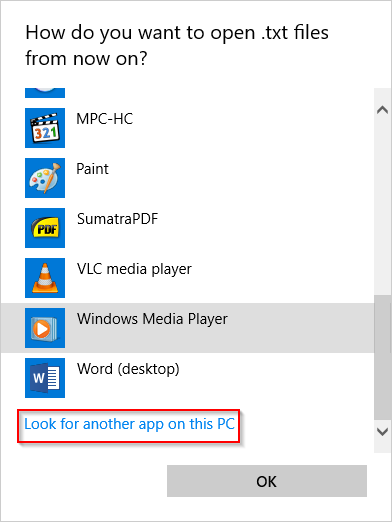The image size is (392, 522).
Task: Click the Windows Media Player icon
Action: click(45, 328)
